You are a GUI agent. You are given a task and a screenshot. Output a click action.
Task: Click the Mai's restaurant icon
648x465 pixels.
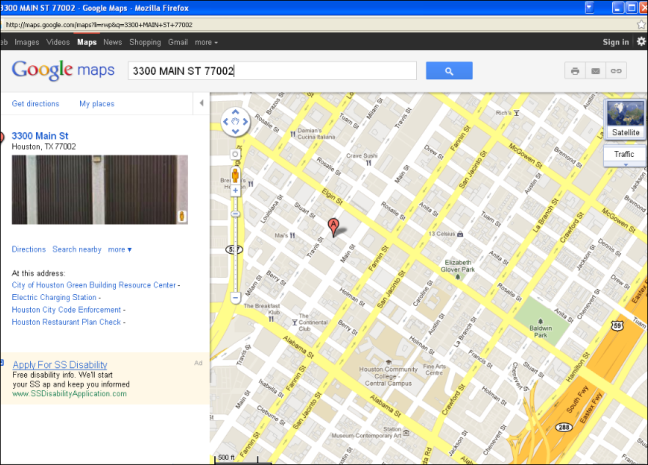[x=293, y=235]
